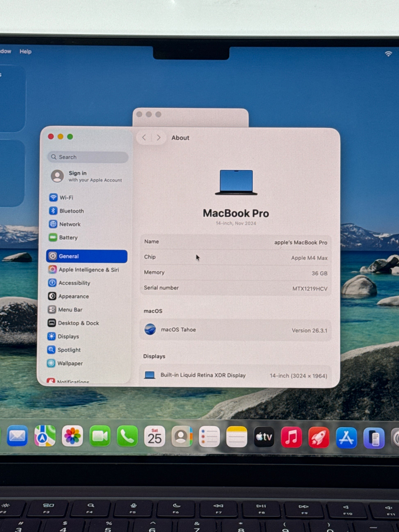Open Wallpaper settings

pos(70,363)
